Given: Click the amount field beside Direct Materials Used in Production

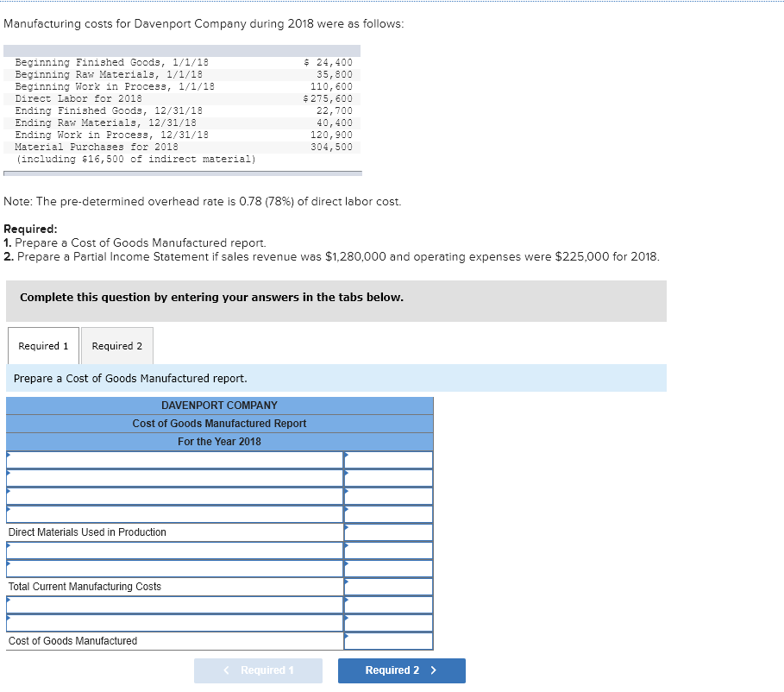Looking at the screenshot, I should coord(388,532).
